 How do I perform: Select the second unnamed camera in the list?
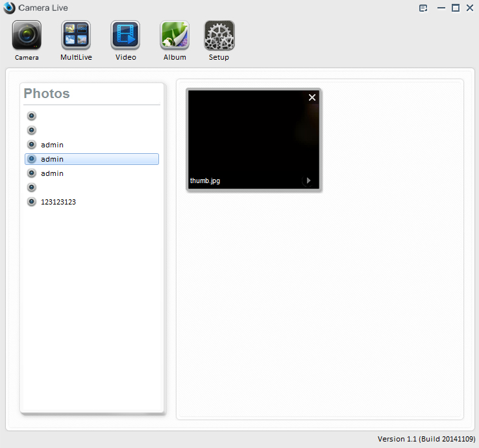click(x=31, y=131)
